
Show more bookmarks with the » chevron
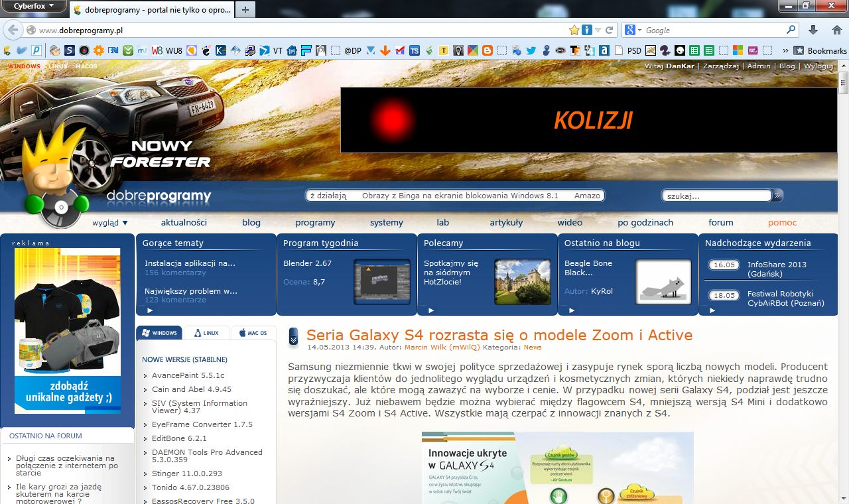(785, 50)
